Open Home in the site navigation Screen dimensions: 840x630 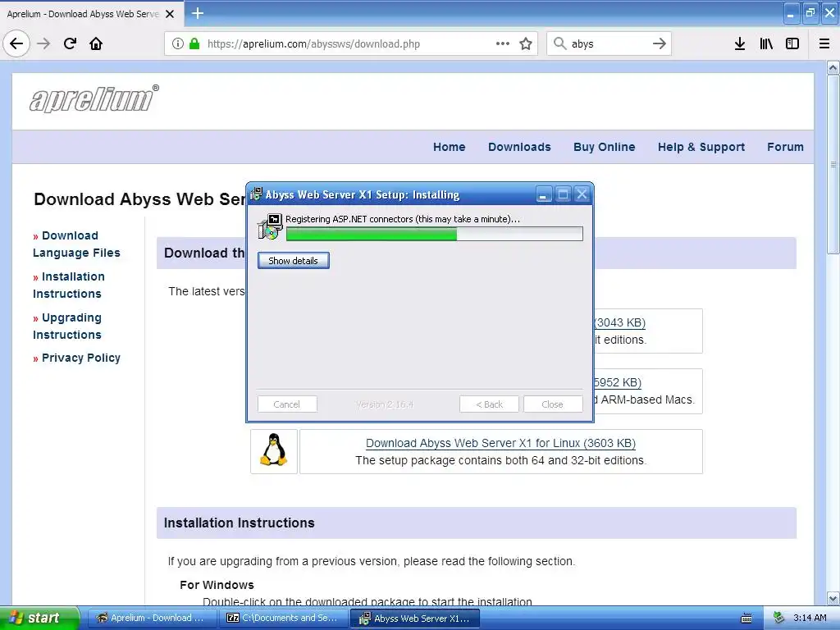coord(449,147)
